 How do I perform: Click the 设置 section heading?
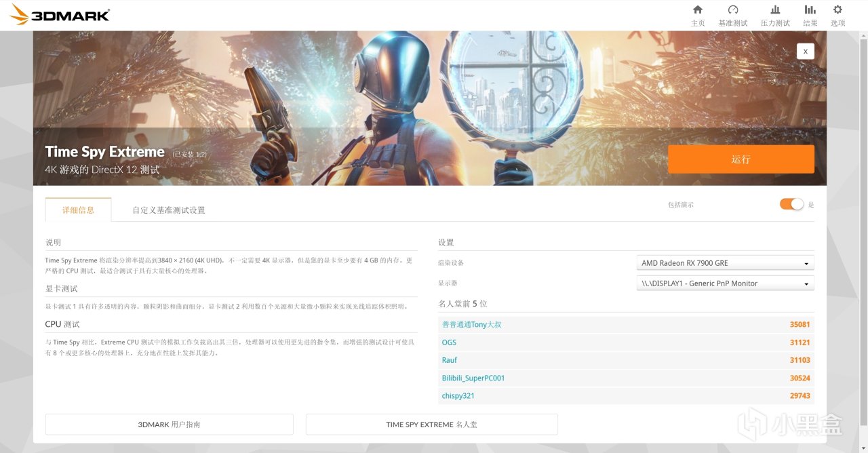[x=446, y=243]
